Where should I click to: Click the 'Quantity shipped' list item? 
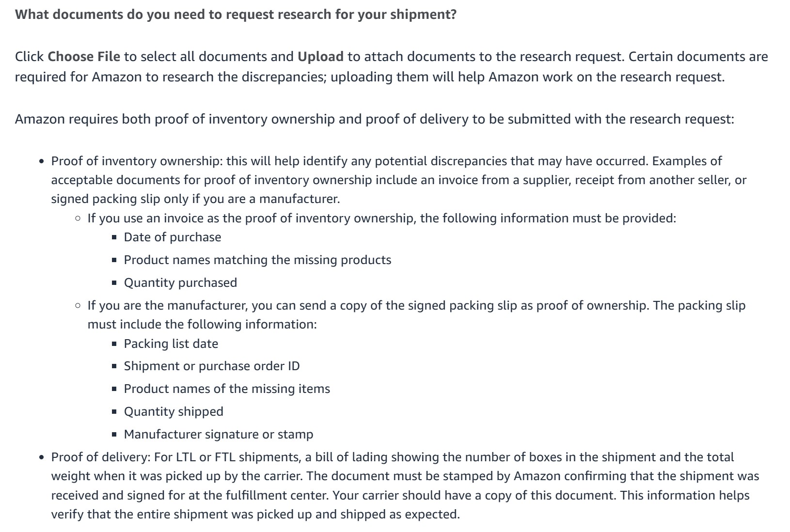pos(174,411)
